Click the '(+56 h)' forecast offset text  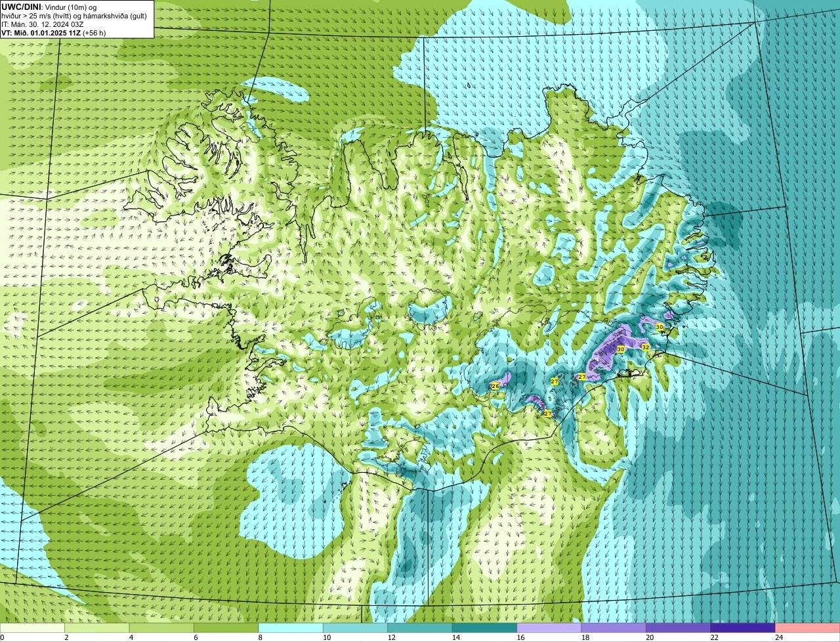[x=94, y=33]
